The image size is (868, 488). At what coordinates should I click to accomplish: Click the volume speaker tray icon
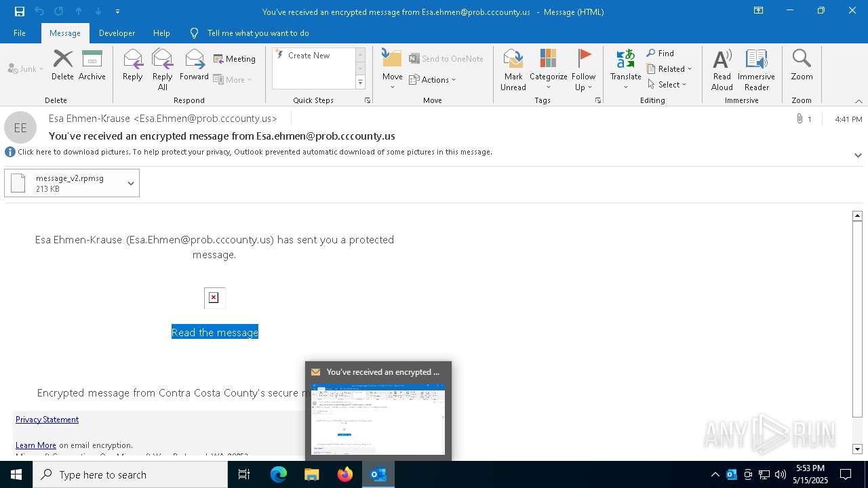click(780, 474)
